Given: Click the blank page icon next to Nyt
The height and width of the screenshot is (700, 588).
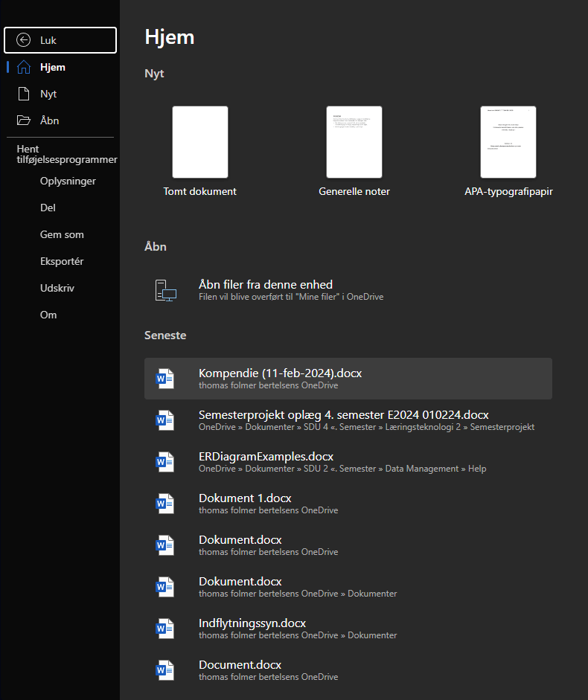Looking at the screenshot, I should pos(24,94).
